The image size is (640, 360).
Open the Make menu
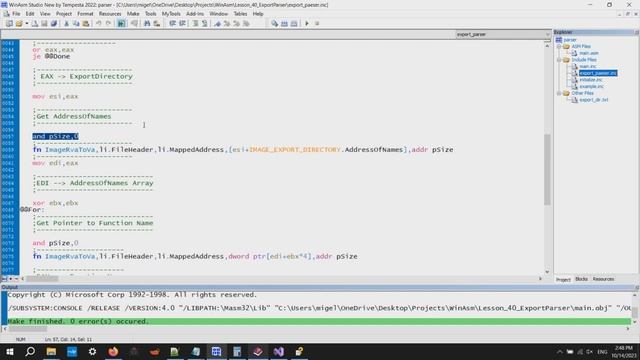(x=133, y=14)
